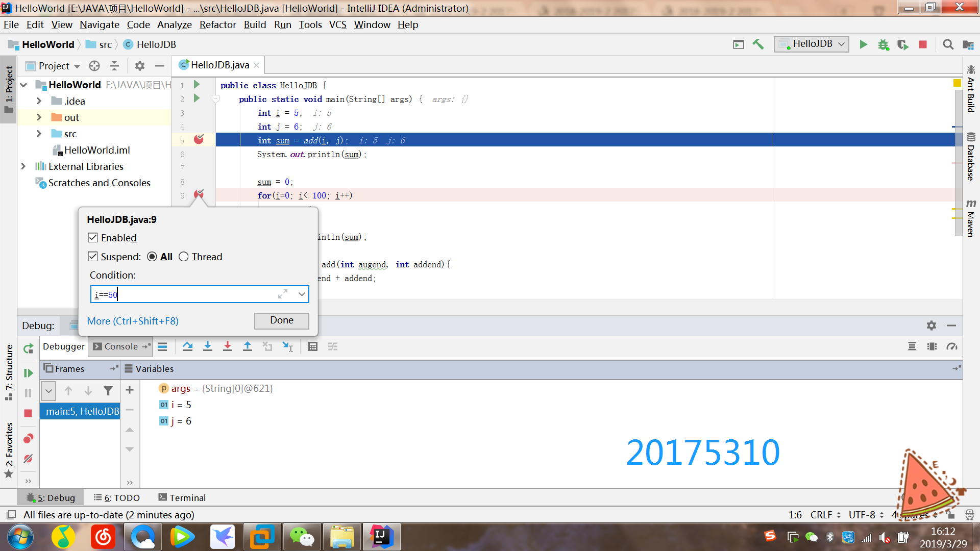Screen dimensions: 980x551
Task: Collapse the HelloWorld project root
Action: tap(23, 85)
